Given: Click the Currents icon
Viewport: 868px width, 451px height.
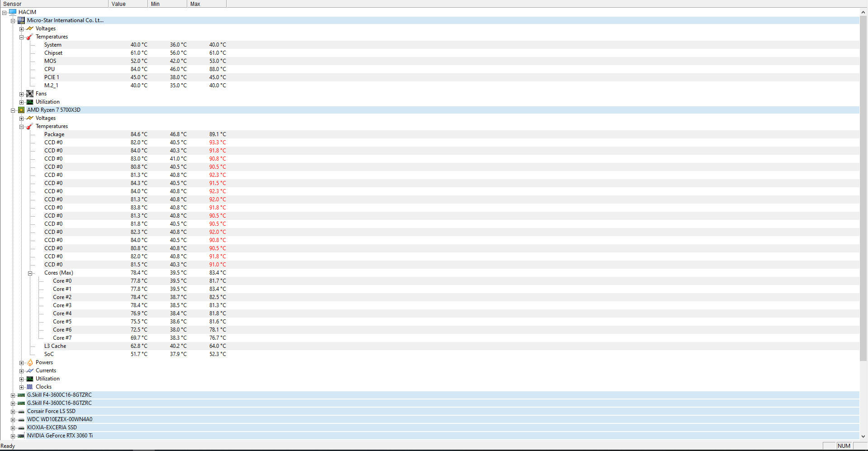Looking at the screenshot, I should tap(30, 370).
